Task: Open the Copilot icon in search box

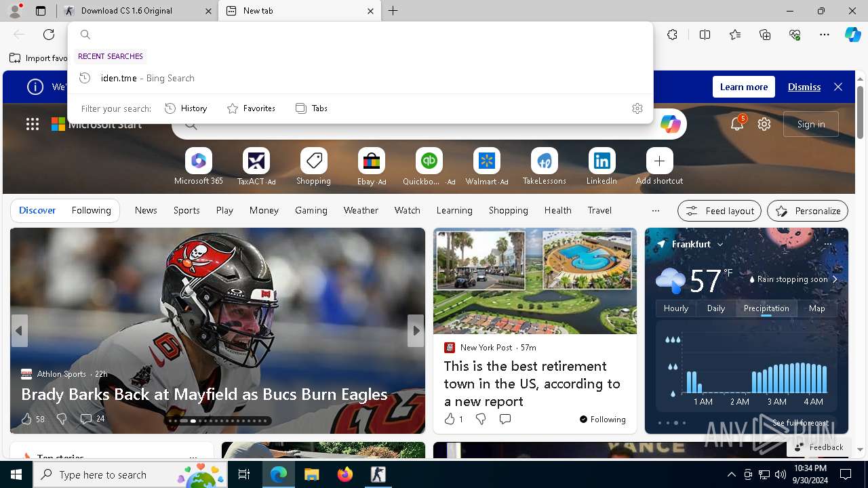Action: coord(670,124)
